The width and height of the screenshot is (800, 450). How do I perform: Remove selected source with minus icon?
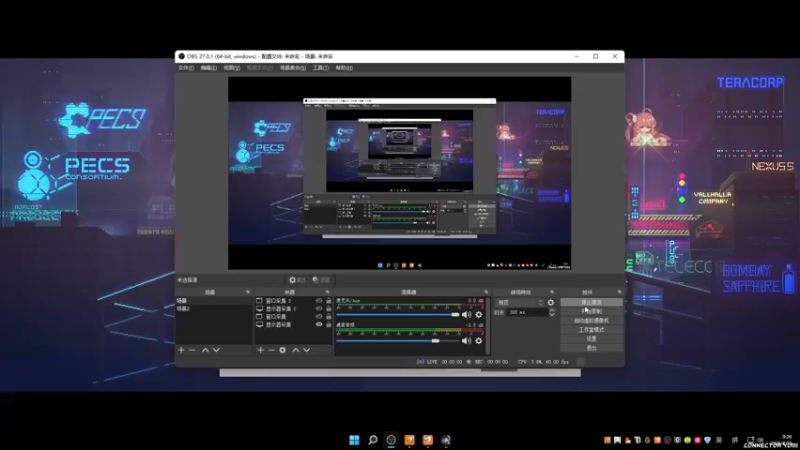click(x=271, y=350)
